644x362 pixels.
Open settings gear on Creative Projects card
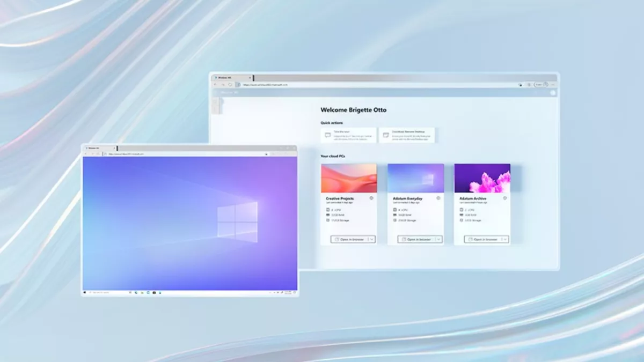tap(371, 198)
